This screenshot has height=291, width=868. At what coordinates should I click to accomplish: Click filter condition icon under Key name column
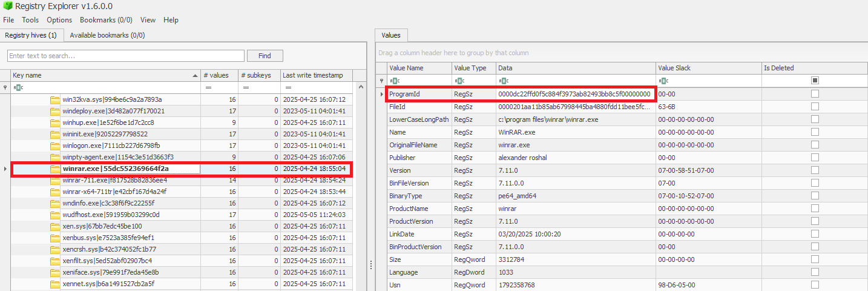[17, 88]
